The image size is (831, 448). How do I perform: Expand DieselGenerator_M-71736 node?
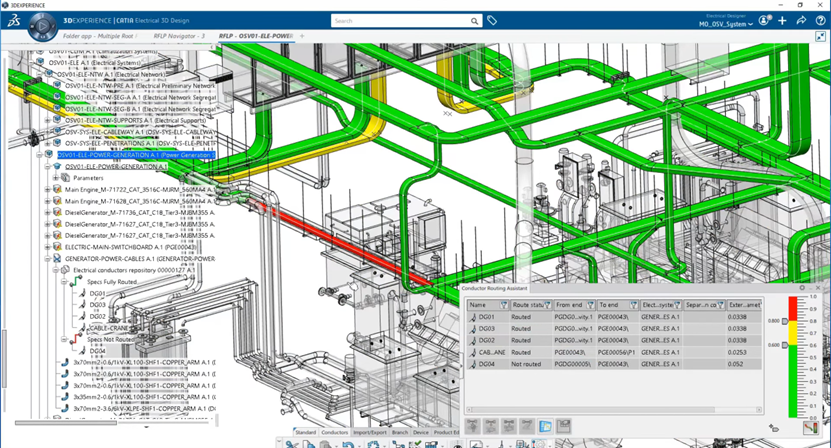coord(48,213)
